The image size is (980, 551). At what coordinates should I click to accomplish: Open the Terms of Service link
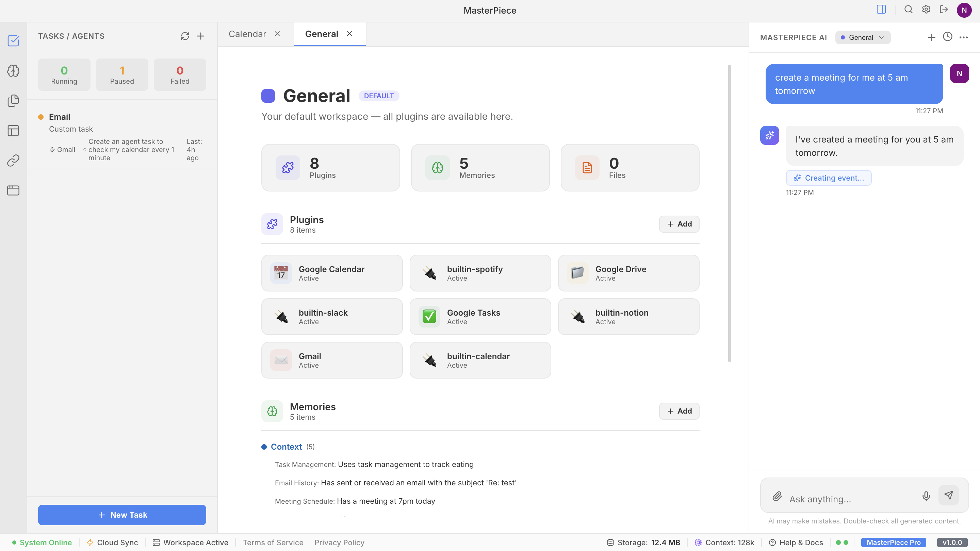pos(273,542)
